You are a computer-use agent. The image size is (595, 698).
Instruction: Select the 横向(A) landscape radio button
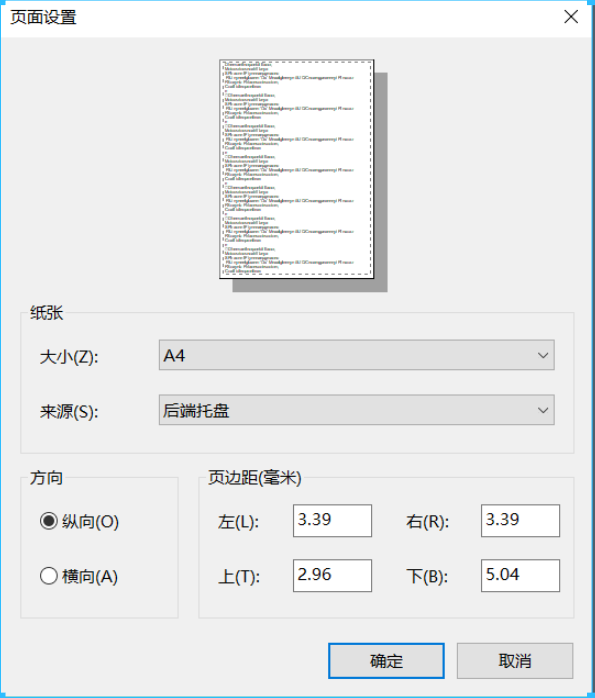[49, 576]
